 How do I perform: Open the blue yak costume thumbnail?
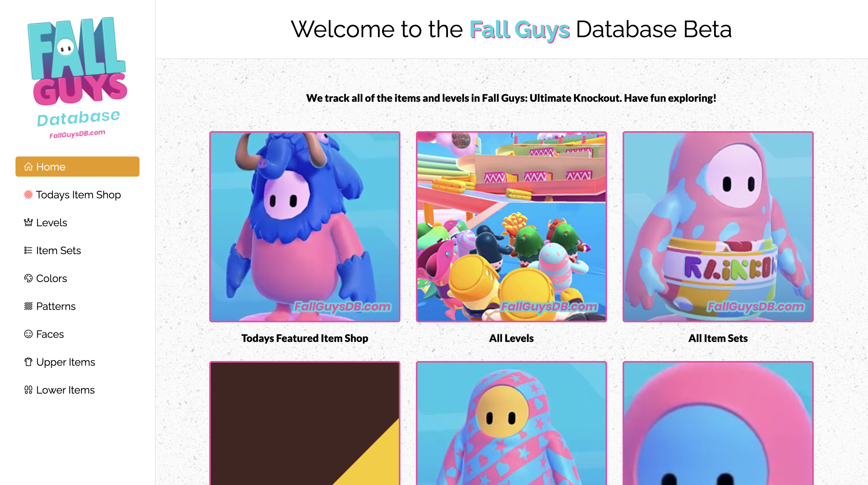click(x=305, y=227)
